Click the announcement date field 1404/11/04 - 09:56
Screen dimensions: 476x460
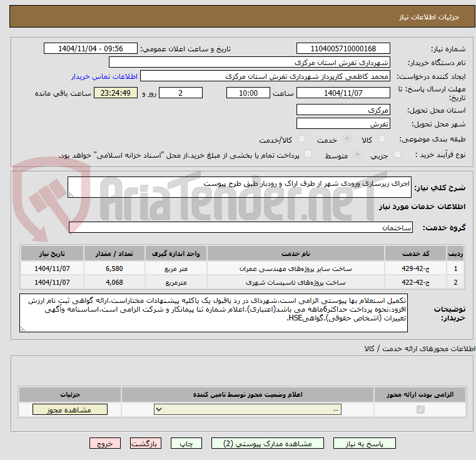point(91,49)
